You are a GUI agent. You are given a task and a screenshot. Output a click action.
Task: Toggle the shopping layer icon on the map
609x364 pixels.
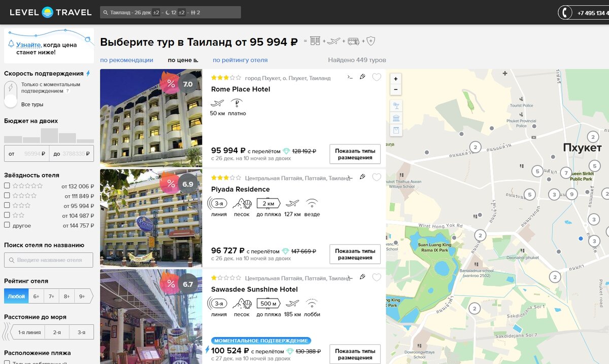396,130
